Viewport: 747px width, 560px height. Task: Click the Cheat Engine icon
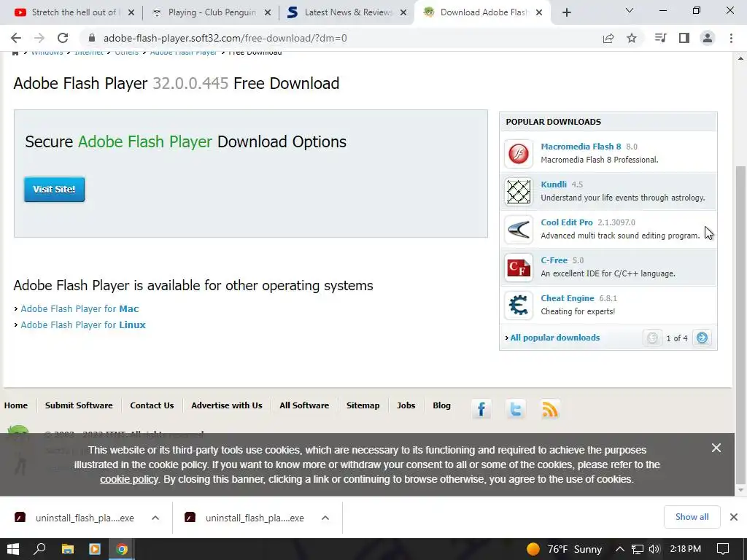point(519,306)
